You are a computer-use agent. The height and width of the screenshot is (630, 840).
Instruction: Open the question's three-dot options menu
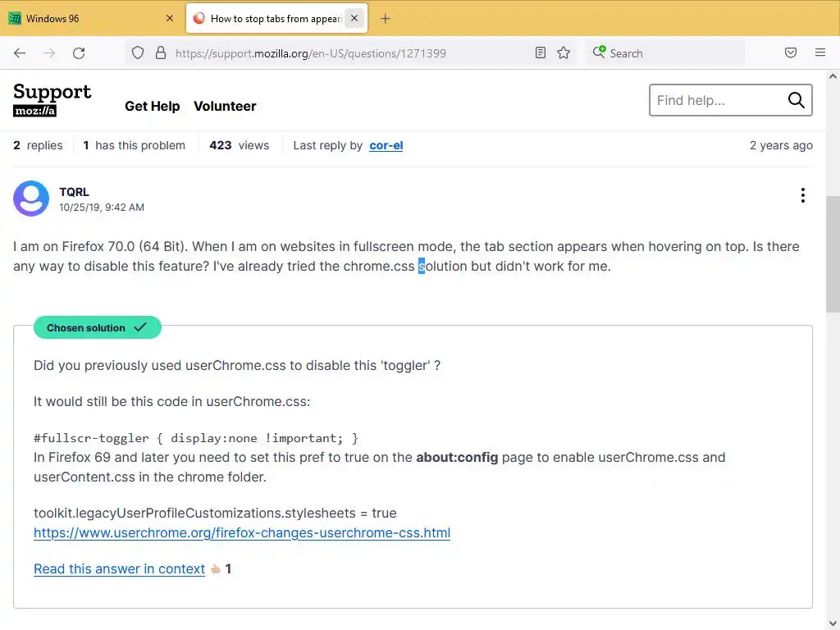(x=802, y=195)
